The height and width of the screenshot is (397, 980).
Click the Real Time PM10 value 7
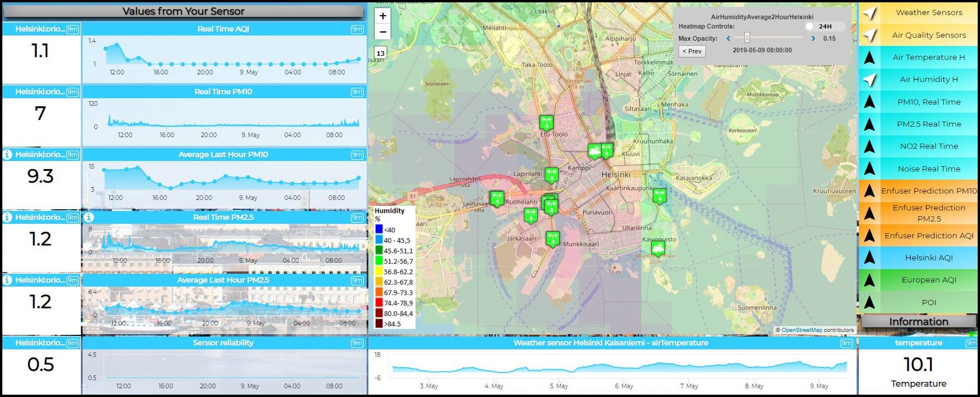pos(40,113)
